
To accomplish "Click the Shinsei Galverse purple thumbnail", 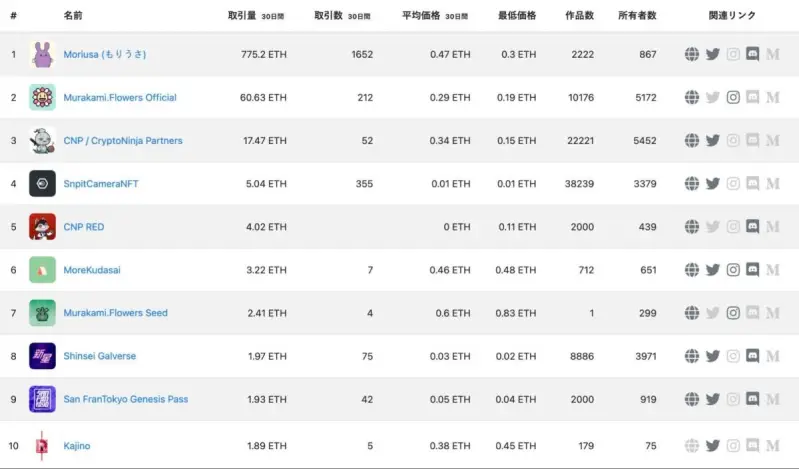I will pos(42,356).
